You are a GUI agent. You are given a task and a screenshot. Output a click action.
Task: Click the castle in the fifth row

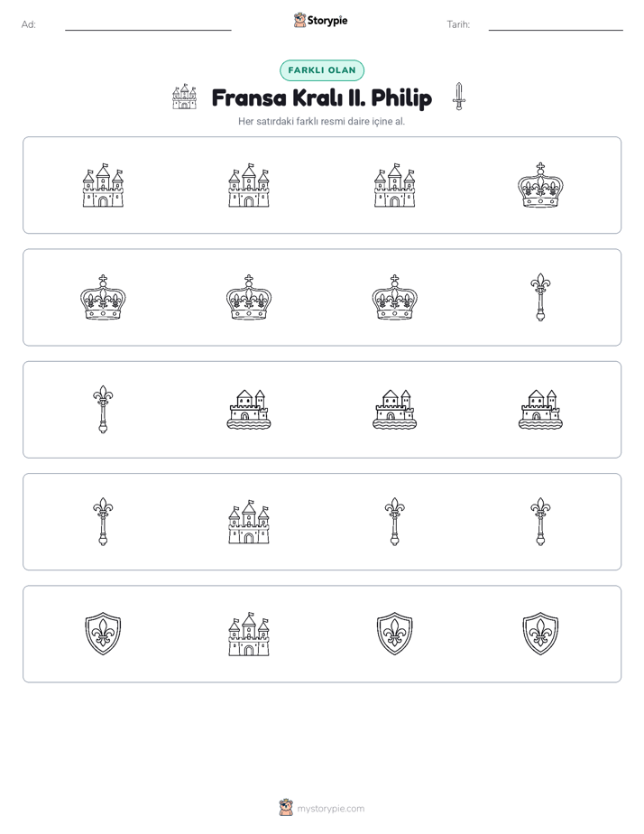tap(249, 634)
